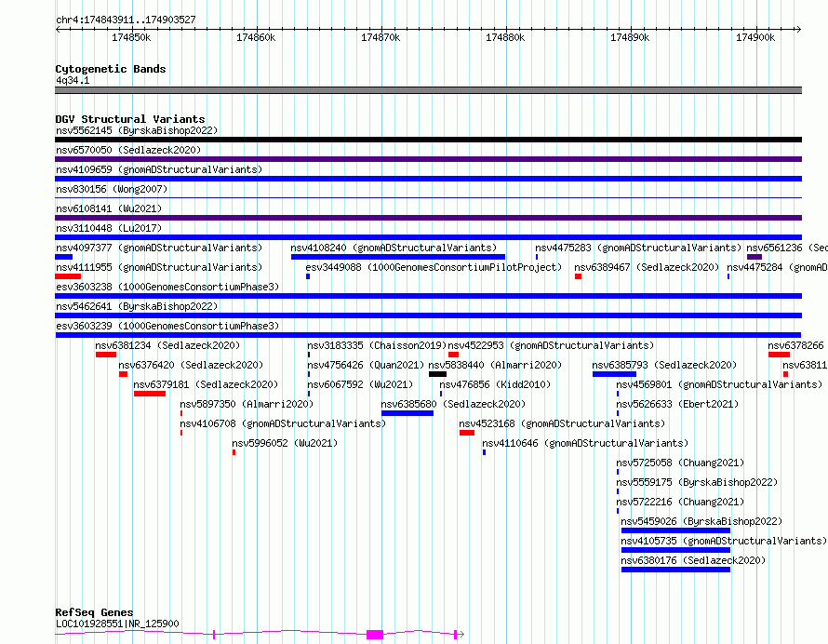Click the 174870k ruler tick label
This screenshot has height=644, width=828.
[x=381, y=37]
